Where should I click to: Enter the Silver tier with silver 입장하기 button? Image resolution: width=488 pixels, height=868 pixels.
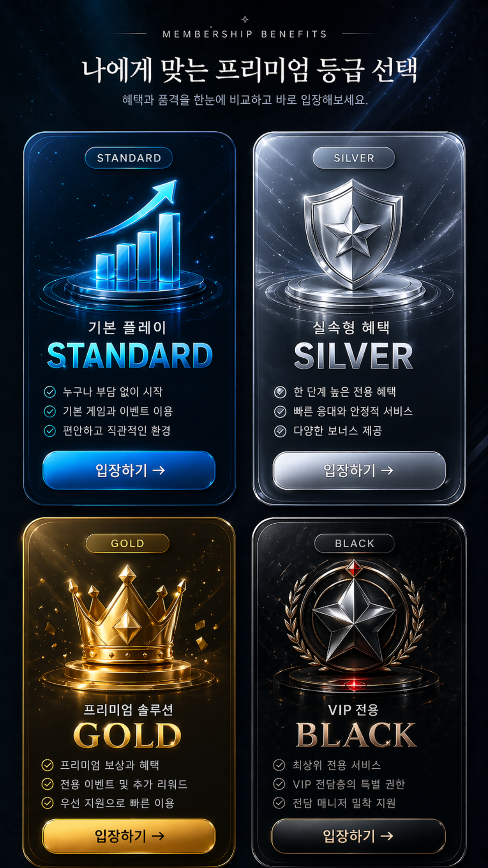(x=359, y=470)
